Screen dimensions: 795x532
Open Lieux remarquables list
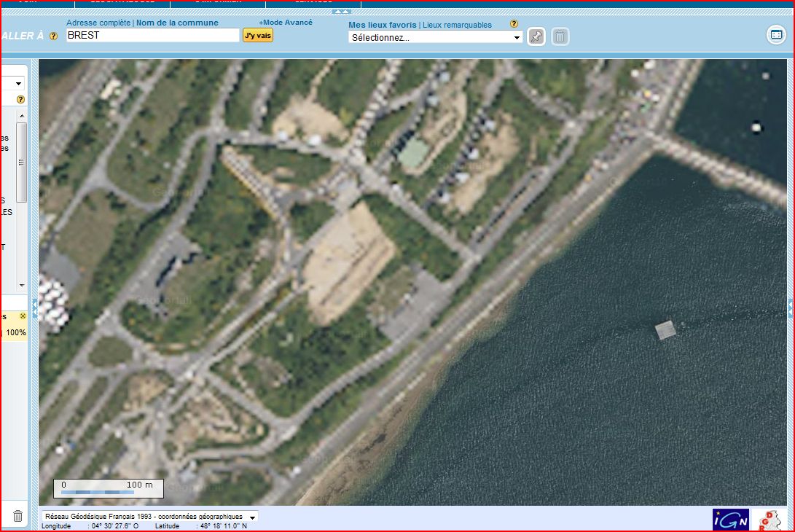pos(457,25)
